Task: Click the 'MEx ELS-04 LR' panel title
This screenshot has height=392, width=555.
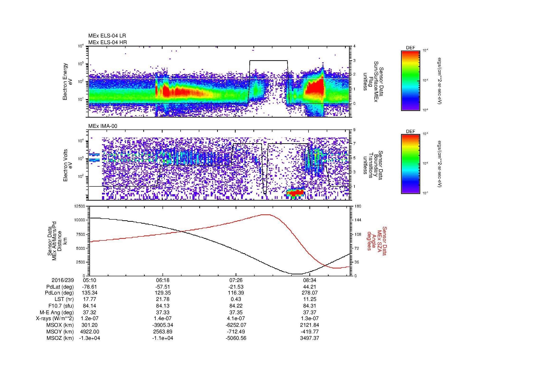Action: pos(107,36)
